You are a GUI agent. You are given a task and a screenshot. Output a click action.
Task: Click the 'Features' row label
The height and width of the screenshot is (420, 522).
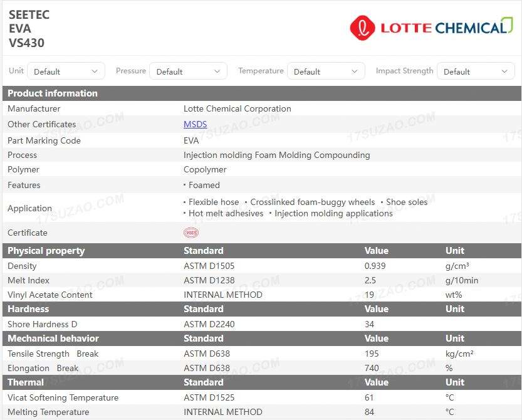tap(24, 185)
